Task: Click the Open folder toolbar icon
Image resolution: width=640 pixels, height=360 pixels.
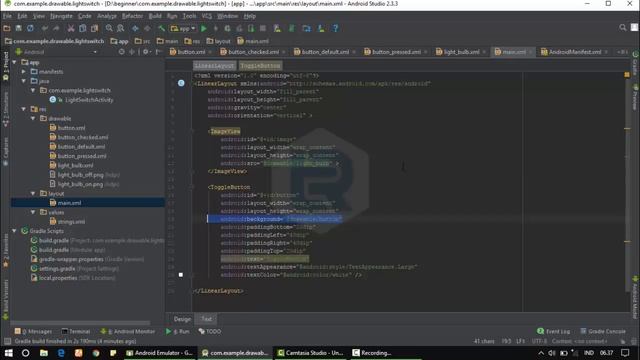Action: point(7,28)
